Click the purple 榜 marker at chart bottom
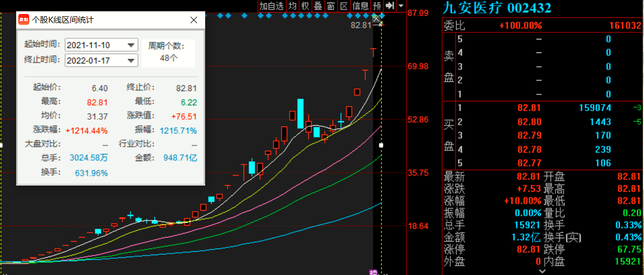This screenshot has width=644, height=275. [x=373, y=272]
